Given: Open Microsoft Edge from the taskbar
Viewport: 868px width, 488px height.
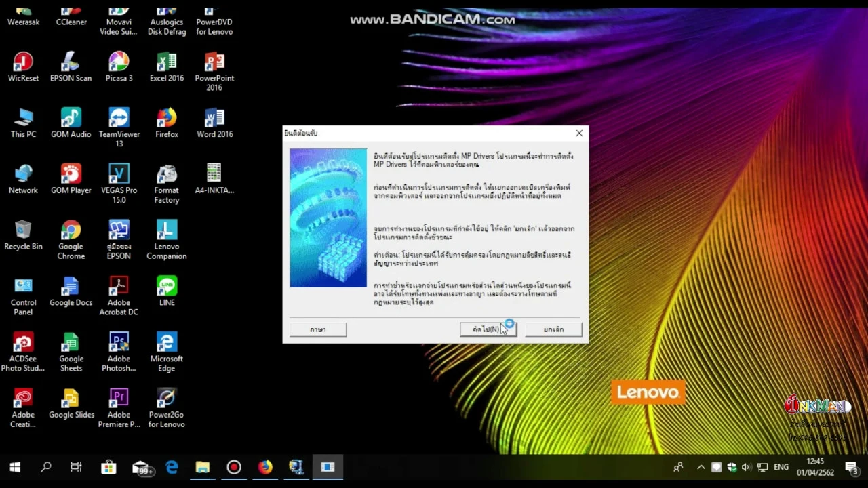Looking at the screenshot, I should pos(172,467).
